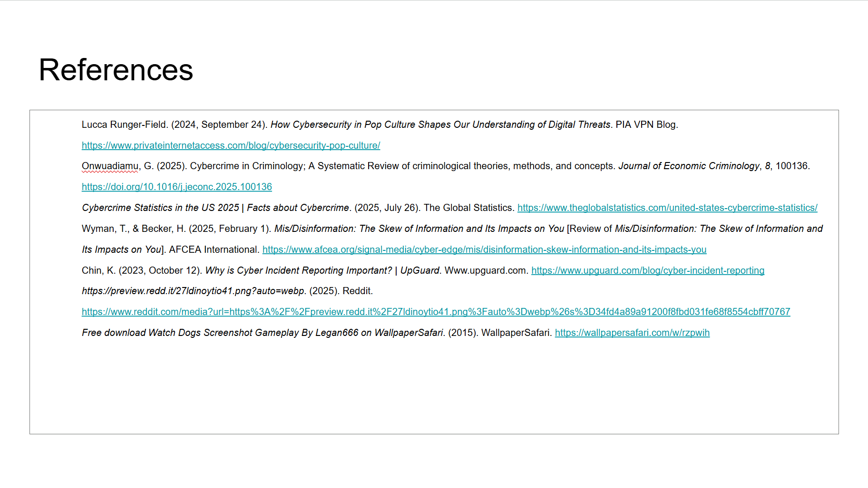Click italic title How Cybersecurity in Pop Culture
This screenshot has height=488, width=868.
[440, 124]
